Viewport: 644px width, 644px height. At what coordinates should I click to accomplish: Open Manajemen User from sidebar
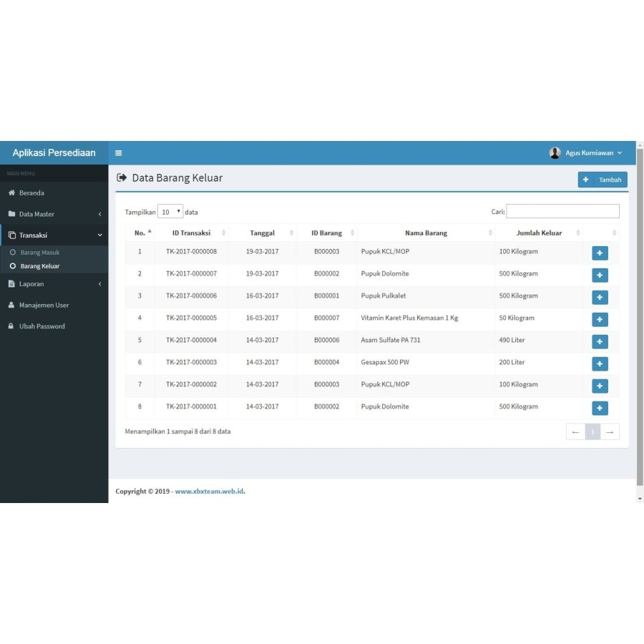coord(43,305)
